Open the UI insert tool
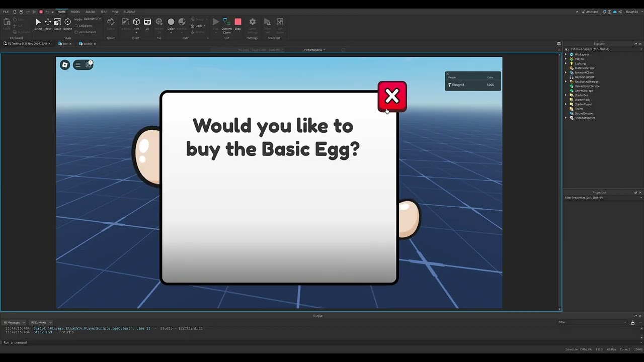644x362 pixels. click(x=147, y=24)
